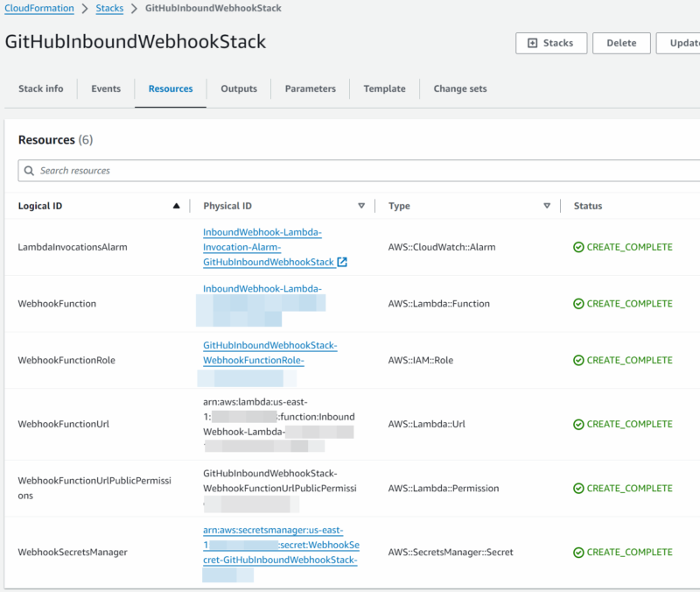Switch to the Stack info tab

(x=40, y=88)
